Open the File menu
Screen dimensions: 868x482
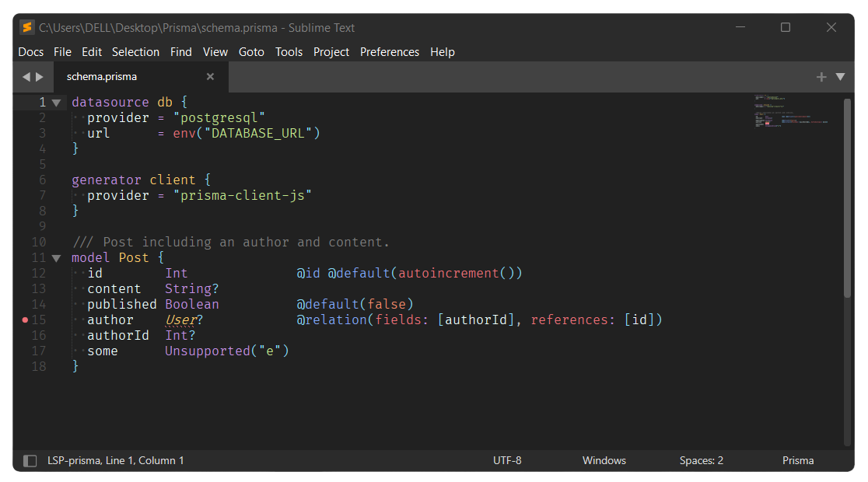[62, 52]
